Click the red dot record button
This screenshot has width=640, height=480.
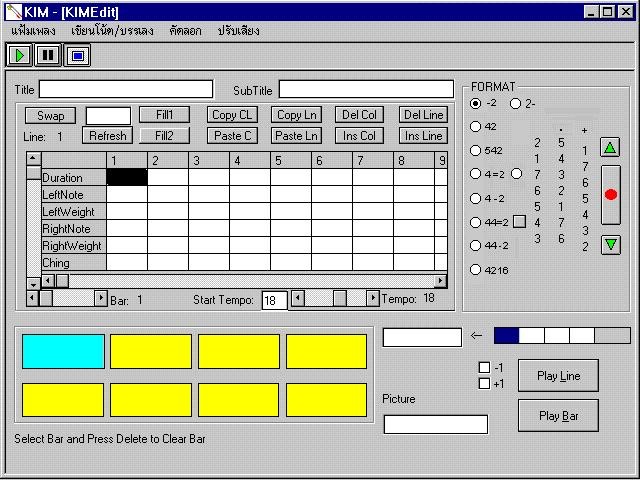(x=611, y=195)
